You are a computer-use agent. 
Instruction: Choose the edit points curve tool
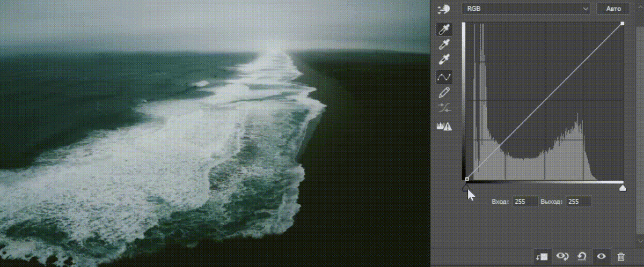(444, 78)
